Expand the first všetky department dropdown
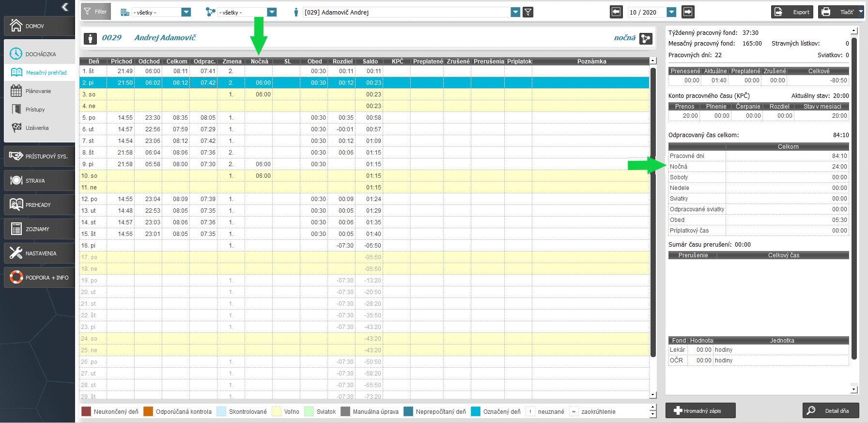Screen dimensions: 868x423 click(x=186, y=12)
